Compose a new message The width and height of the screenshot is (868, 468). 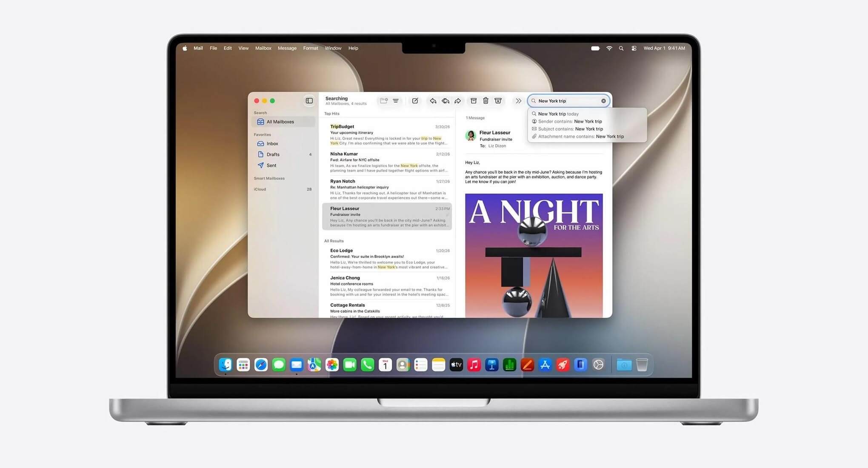click(415, 101)
